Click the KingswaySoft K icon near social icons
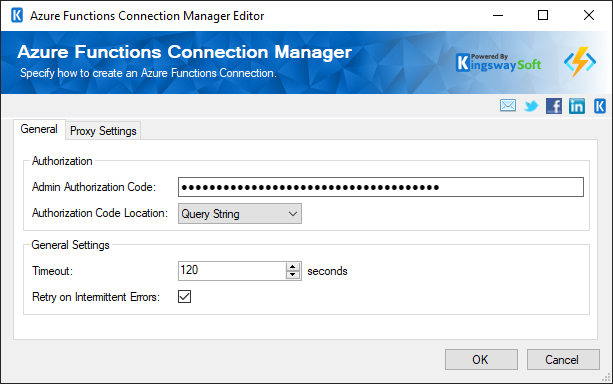Viewport: 613px width, 384px height. [x=600, y=106]
